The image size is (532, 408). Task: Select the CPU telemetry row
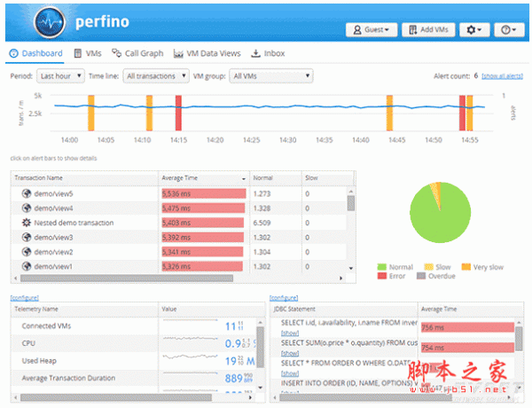(134, 343)
